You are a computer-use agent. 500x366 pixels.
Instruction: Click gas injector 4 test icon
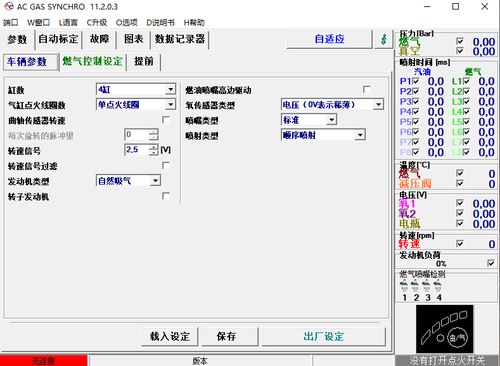[x=438, y=286]
